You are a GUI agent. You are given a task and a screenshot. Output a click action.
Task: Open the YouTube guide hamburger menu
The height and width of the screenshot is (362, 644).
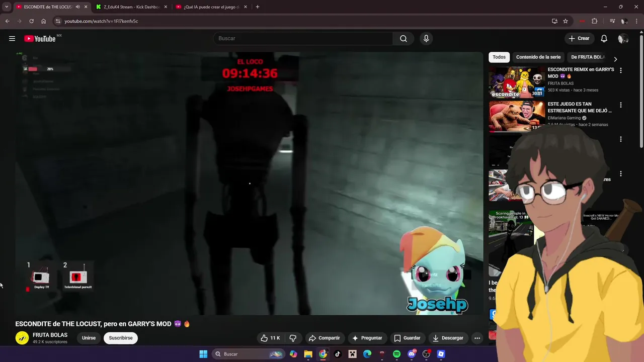click(x=12, y=39)
